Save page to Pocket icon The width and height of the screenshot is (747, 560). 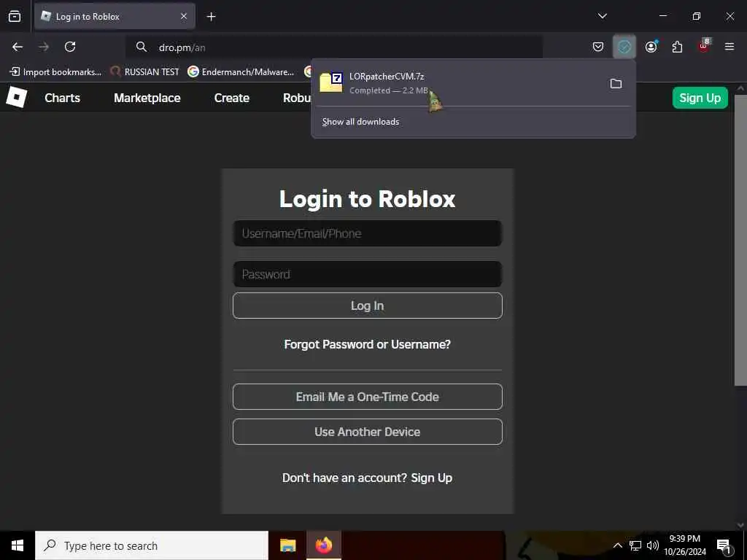point(598,47)
